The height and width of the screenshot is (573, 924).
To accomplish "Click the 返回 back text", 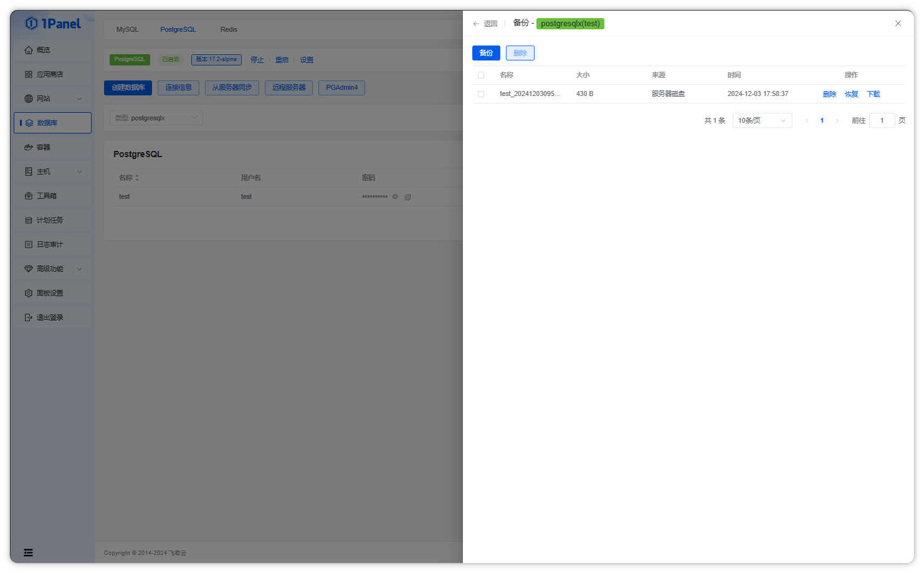I will click(x=491, y=24).
